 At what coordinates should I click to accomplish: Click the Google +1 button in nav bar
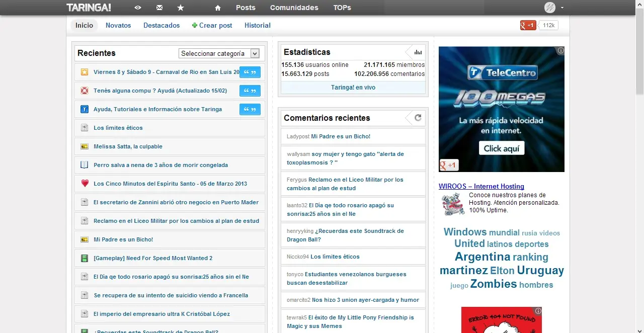[x=528, y=25]
